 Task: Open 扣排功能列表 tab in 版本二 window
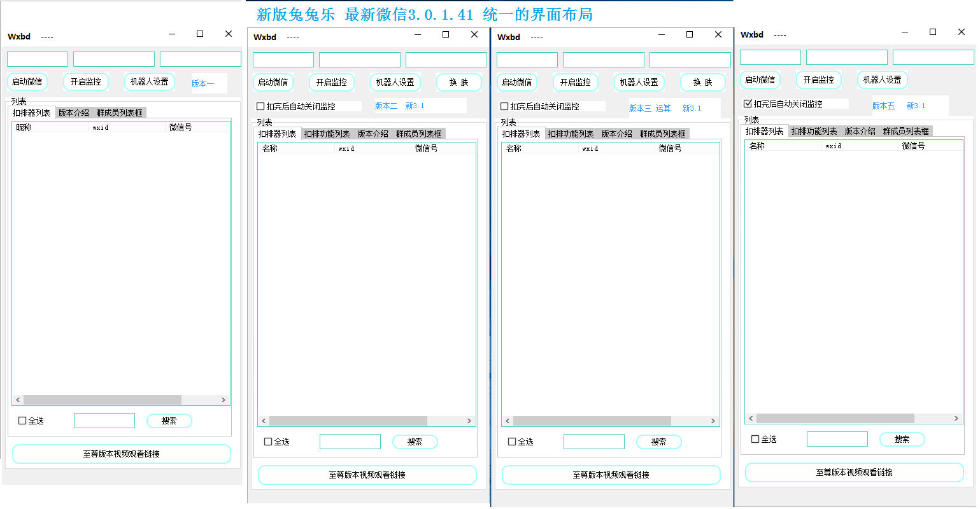[x=327, y=134]
